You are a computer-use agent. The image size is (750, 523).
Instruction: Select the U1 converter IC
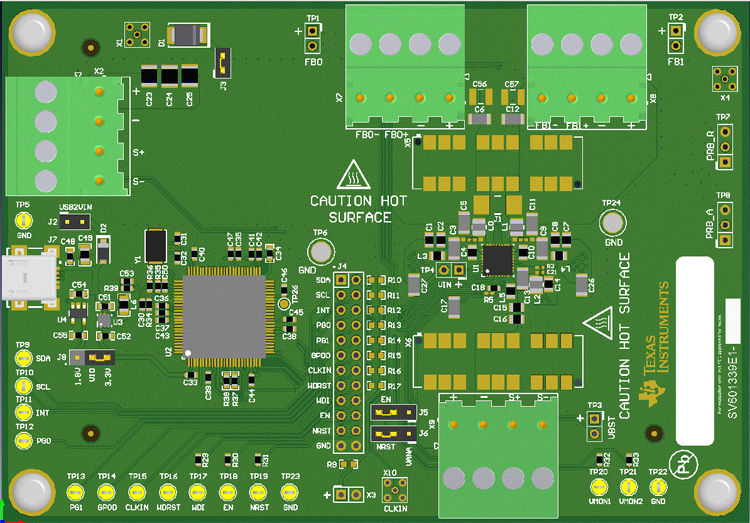(x=497, y=260)
